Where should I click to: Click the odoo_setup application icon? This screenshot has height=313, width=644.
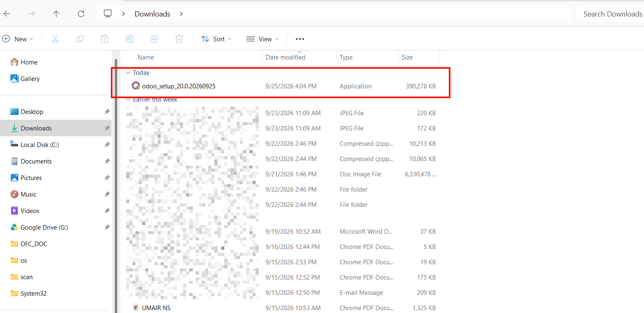pyautogui.click(x=136, y=86)
